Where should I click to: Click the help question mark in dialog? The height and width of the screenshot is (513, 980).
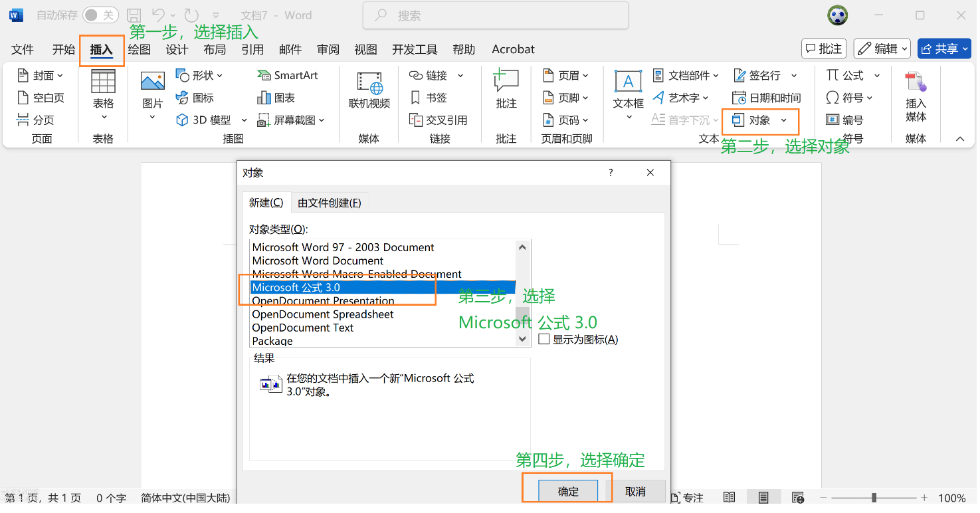click(x=611, y=173)
